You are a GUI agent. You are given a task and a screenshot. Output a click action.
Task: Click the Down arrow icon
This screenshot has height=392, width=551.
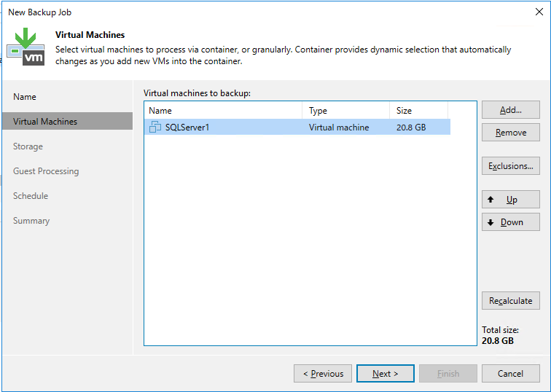tap(491, 222)
